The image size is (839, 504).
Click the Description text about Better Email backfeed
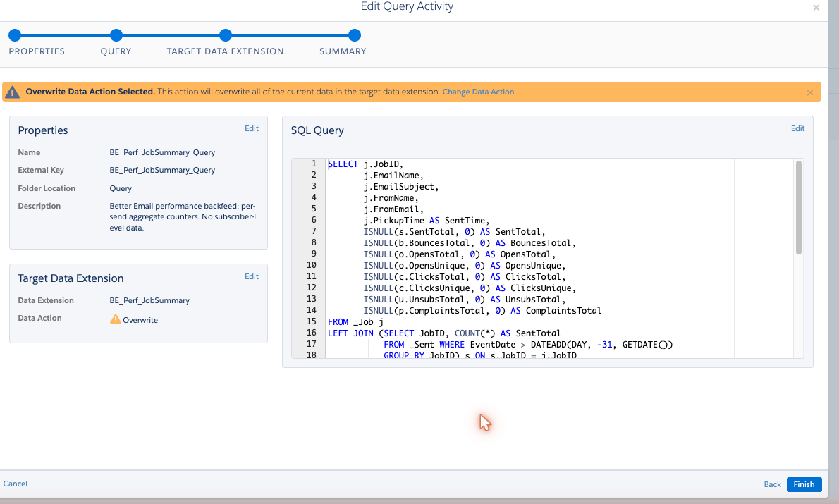tap(183, 216)
